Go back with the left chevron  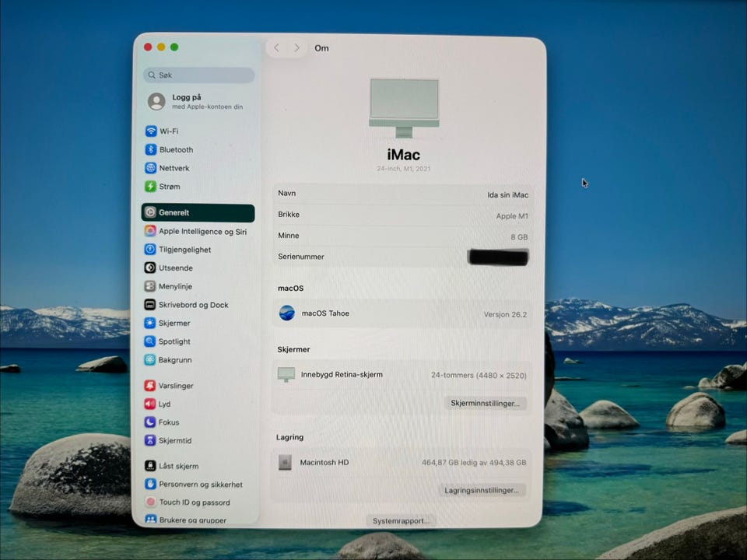point(276,47)
